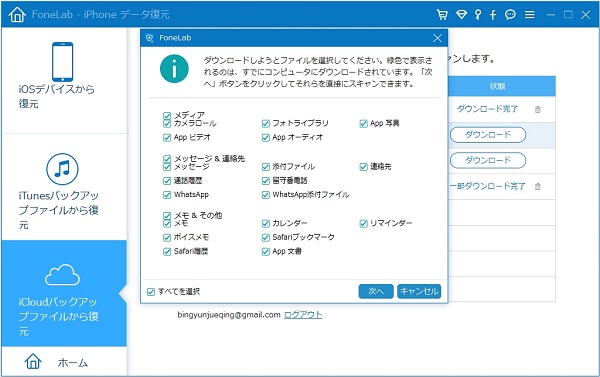Click the ダウンロード button in highlighted row
Image resolution: width=600 pixels, height=377 pixels.
pyautogui.click(x=488, y=135)
